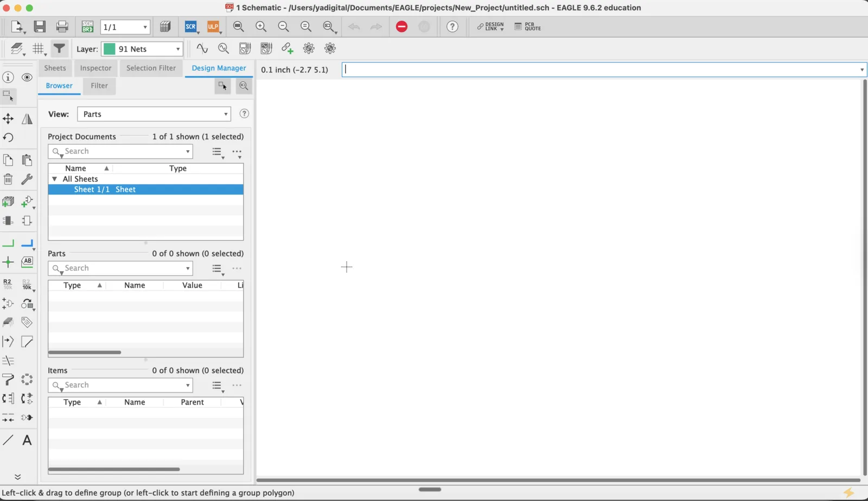The width and height of the screenshot is (868, 501).
Task: Toggle the Selection Filter panel
Action: click(x=150, y=68)
